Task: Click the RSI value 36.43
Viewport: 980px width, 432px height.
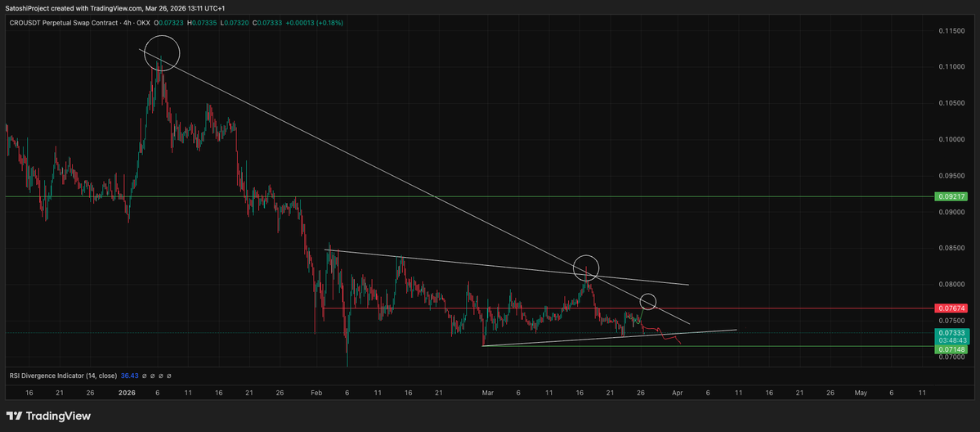Action: point(129,376)
